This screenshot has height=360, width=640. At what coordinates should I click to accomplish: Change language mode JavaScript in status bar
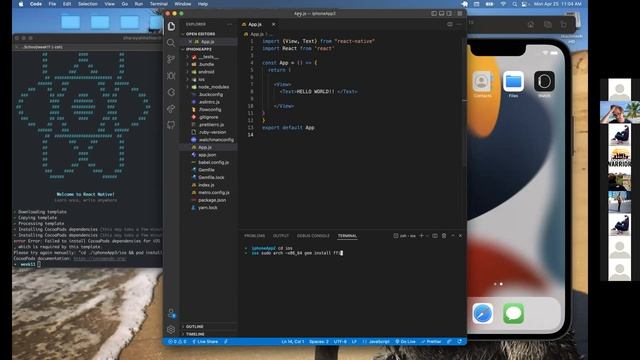pyautogui.click(x=379, y=342)
